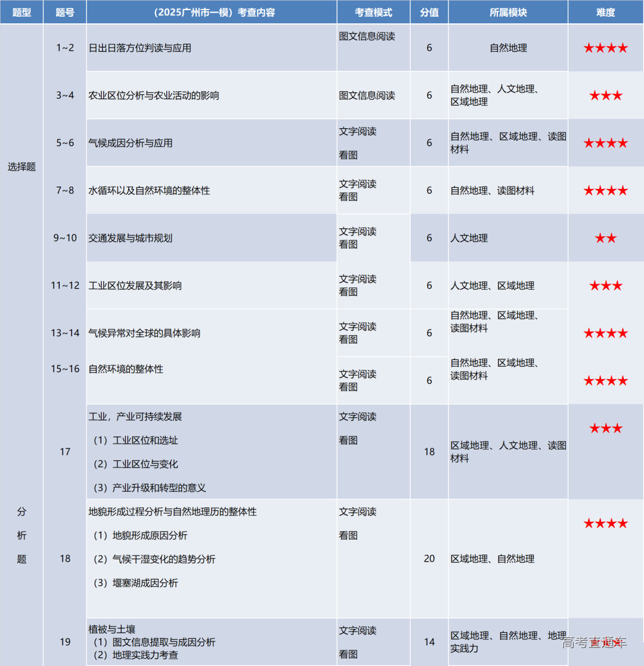The height and width of the screenshot is (666, 644).
Task: Click the four-star rating for questions 5~6
Action: pyautogui.click(x=605, y=143)
